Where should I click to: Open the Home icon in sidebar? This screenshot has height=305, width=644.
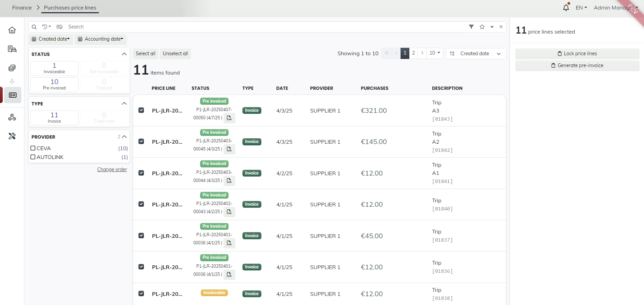(12, 30)
